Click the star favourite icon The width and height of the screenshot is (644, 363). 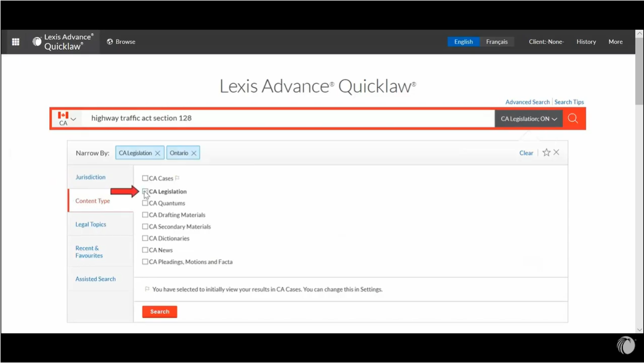tap(546, 153)
